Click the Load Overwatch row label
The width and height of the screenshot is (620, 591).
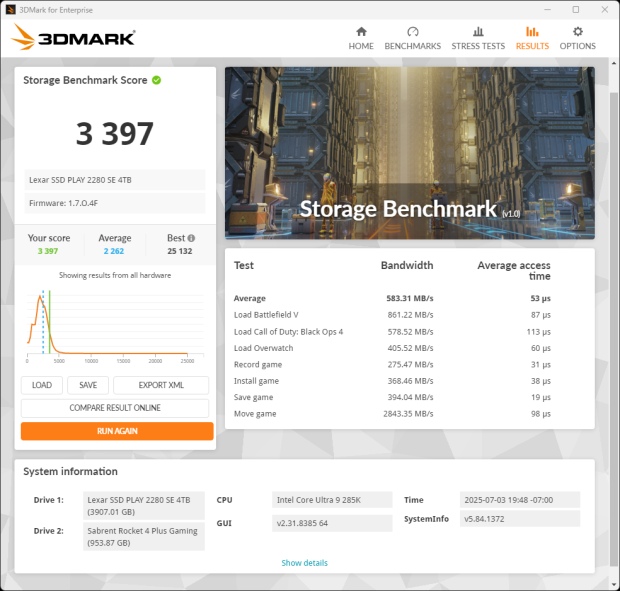point(263,348)
